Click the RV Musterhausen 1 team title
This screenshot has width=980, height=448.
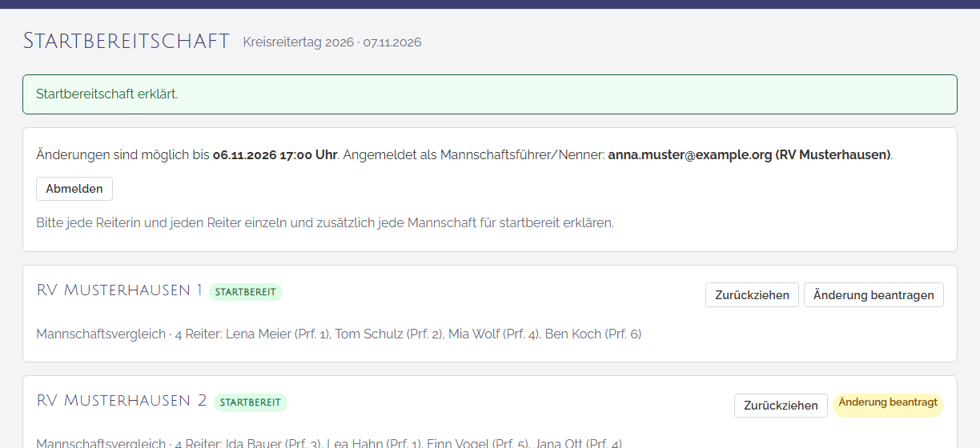pos(119,290)
